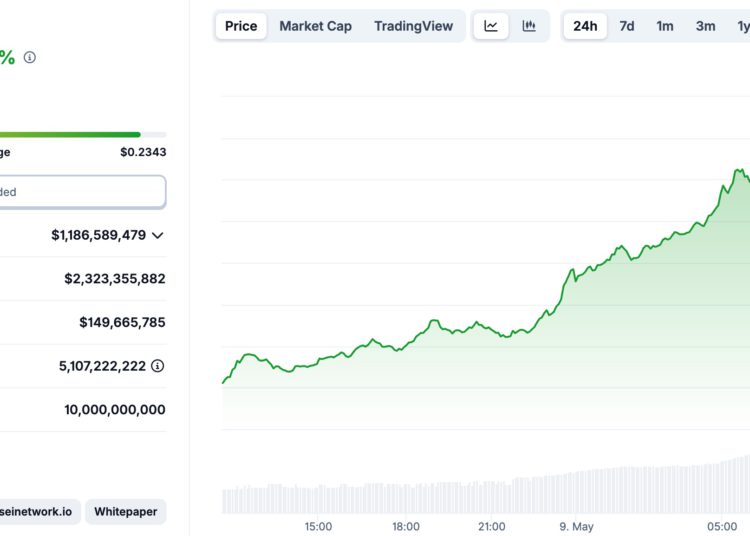Visit the seinetwork.io website link
750x536 pixels.
pyautogui.click(x=38, y=512)
